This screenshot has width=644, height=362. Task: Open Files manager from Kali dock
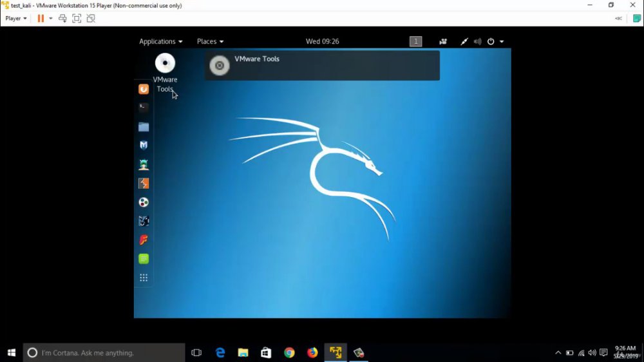pyautogui.click(x=144, y=126)
